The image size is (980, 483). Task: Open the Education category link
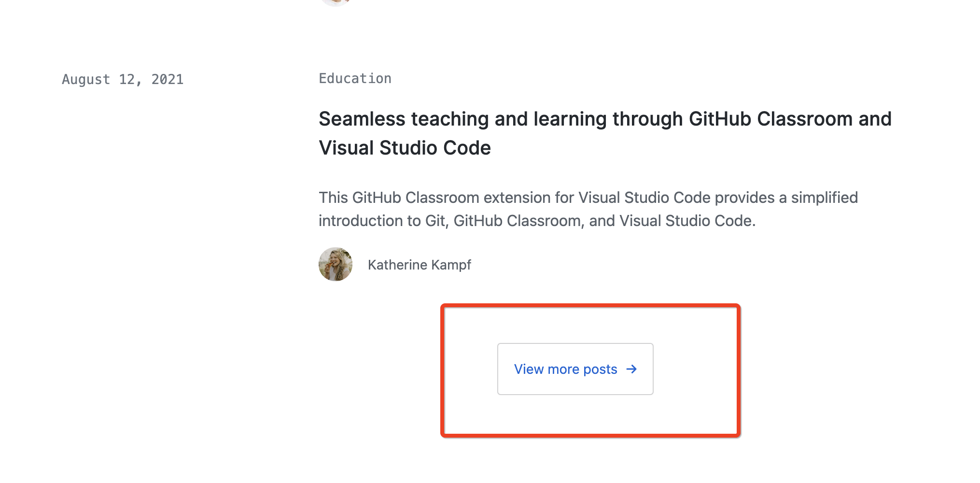coord(355,78)
